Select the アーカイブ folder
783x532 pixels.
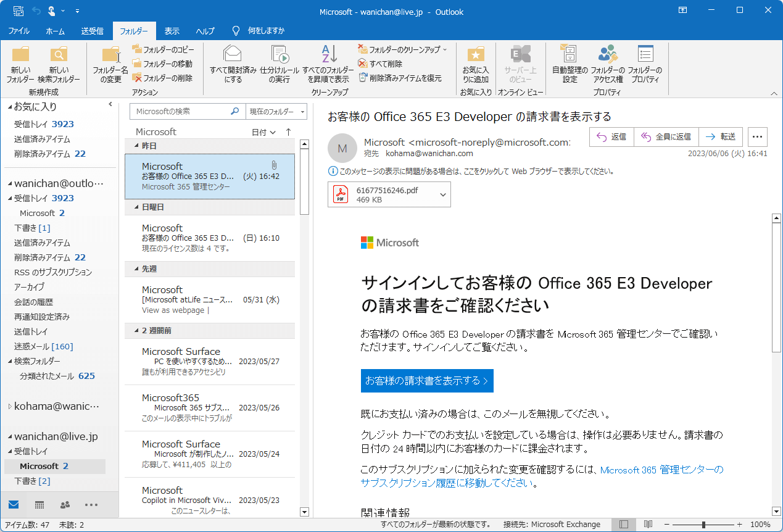(29, 287)
